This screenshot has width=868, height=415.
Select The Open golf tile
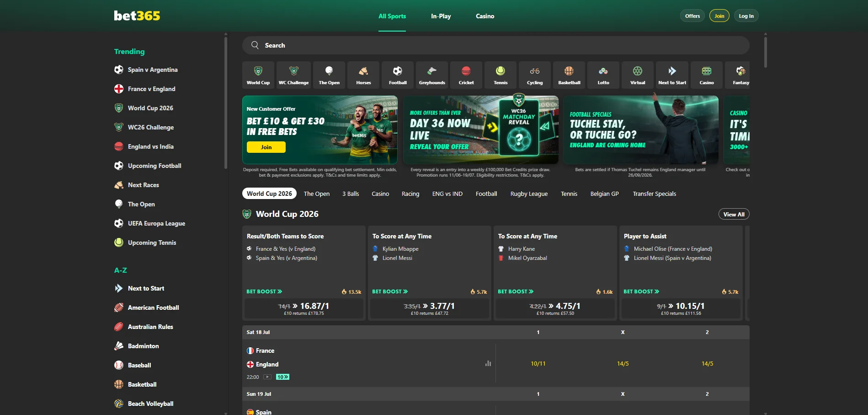(329, 75)
